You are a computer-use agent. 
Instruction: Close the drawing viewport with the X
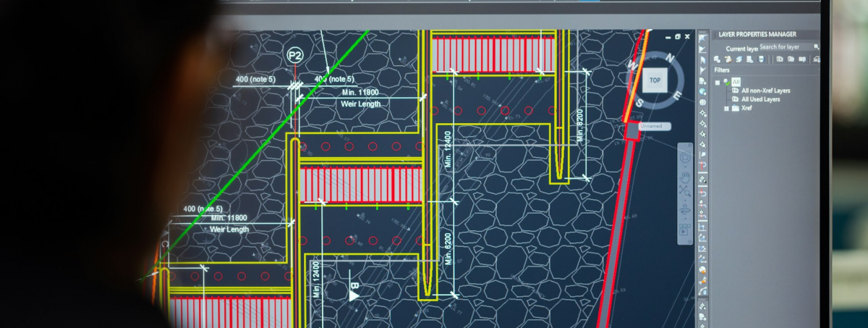point(687,36)
